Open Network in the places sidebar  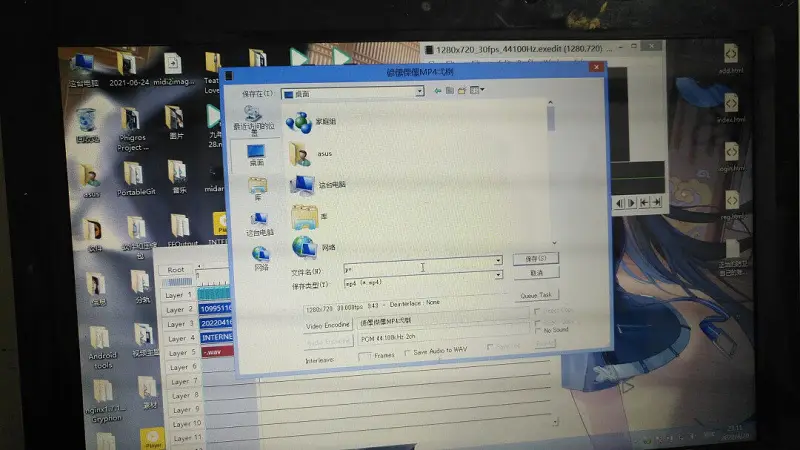coord(261,258)
